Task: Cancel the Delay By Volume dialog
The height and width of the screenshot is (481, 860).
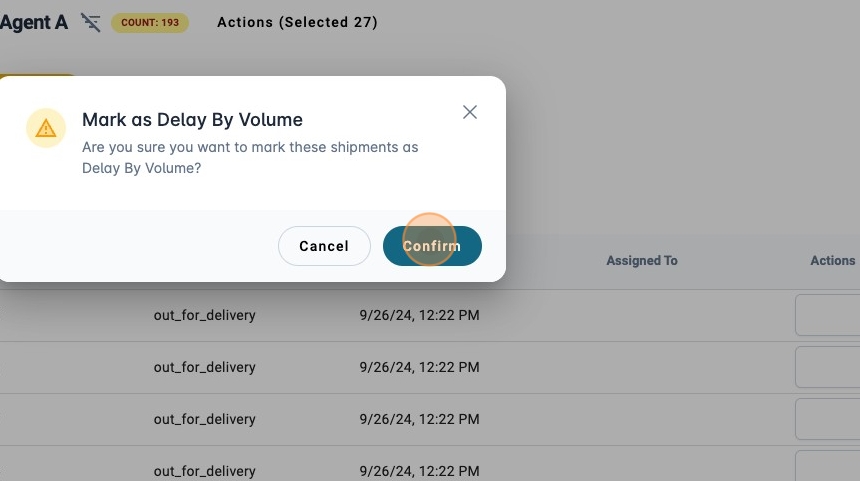Action: pos(324,246)
